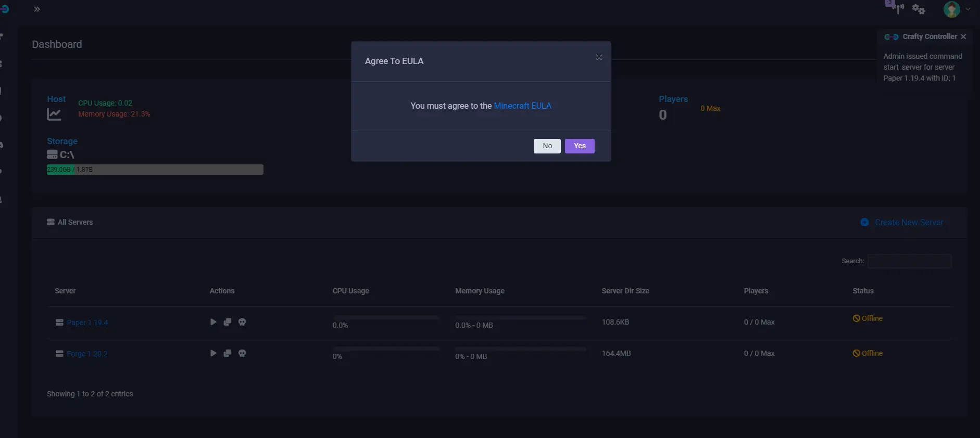Click the Offline status of Paper 1.19.4
Screen dimensions: 980x438
(868, 318)
